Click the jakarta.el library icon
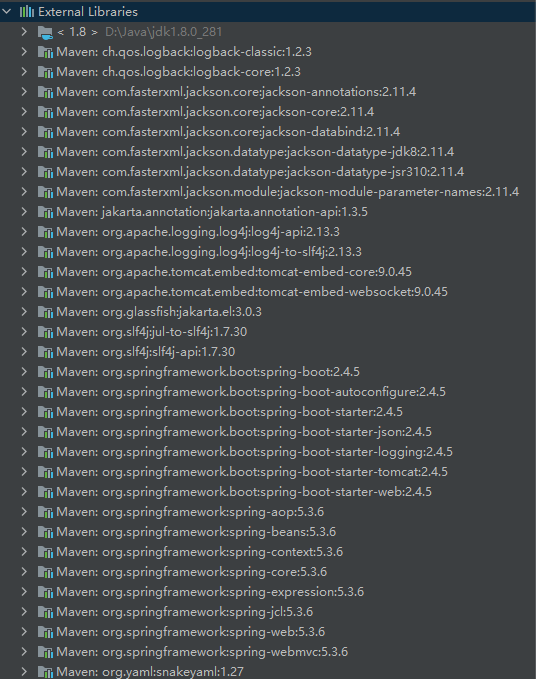Image resolution: width=536 pixels, height=679 pixels. click(x=45, y=312)
